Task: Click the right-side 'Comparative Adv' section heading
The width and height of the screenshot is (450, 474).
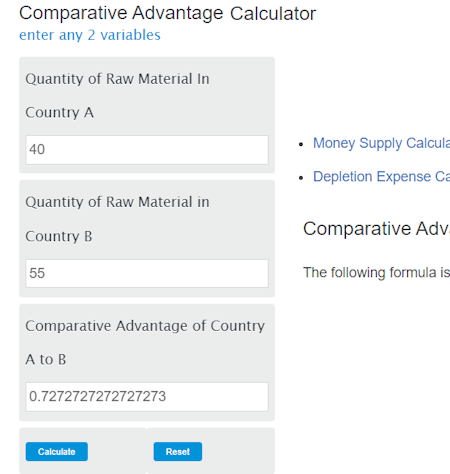Action: point(376,229)
